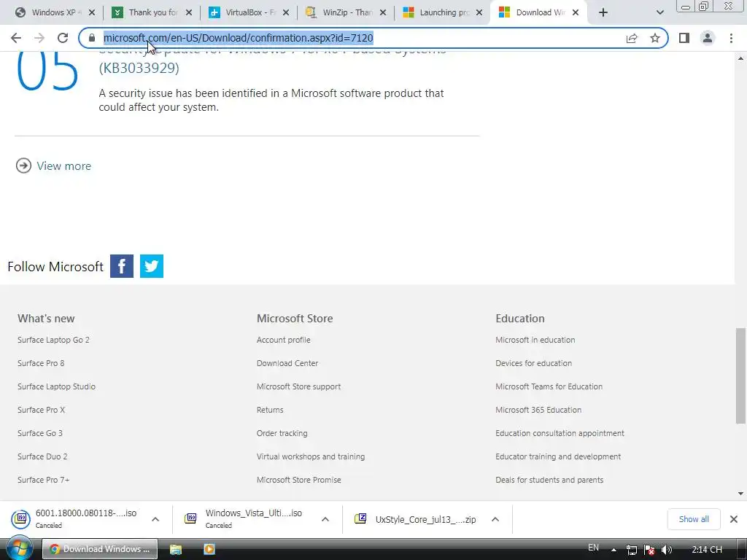
Task: Open Devices for education link
Action: pyautogui.click(x=533, y=363)
